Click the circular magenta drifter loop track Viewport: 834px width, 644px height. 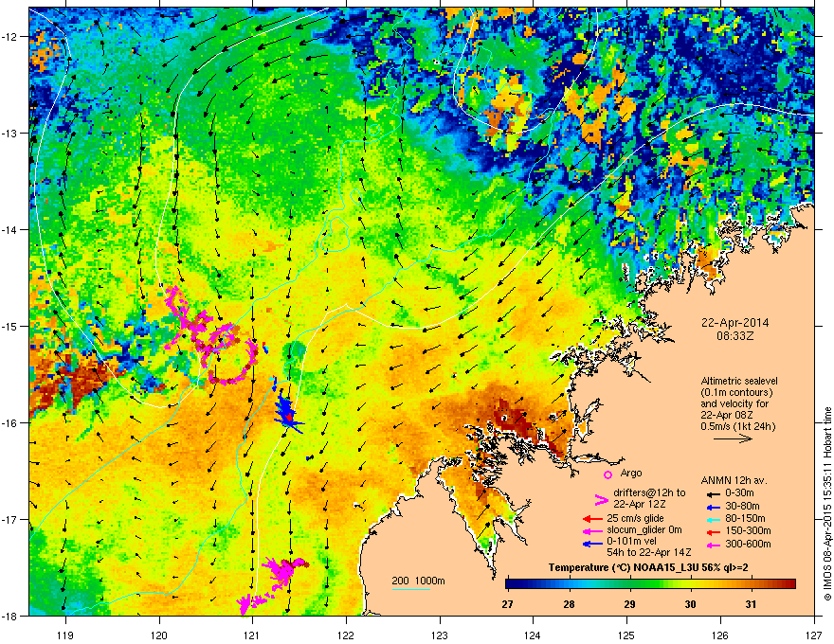234,360
